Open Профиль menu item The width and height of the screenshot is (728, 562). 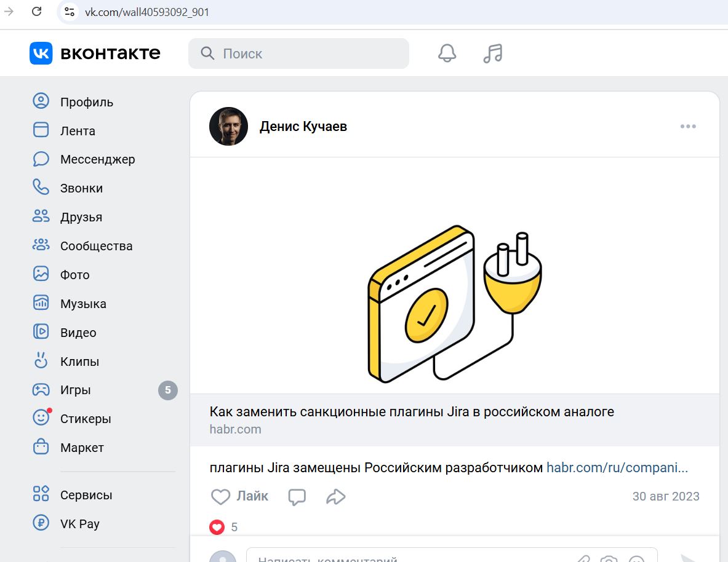click(87, 102)
